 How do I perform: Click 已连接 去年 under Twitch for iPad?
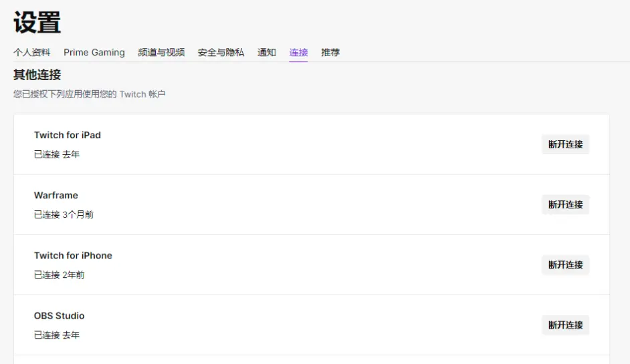pyautogui.click(x=57, y=154)
